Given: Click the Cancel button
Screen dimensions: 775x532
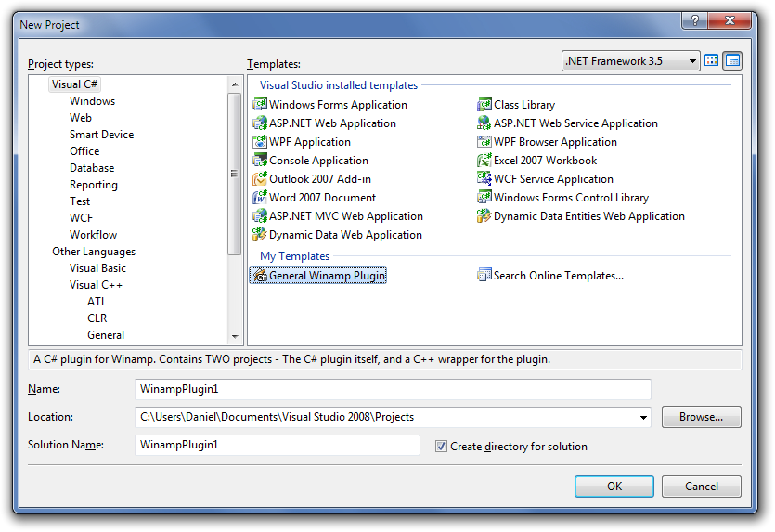Looking at the screenshot, I should click(x=702, y=487).
